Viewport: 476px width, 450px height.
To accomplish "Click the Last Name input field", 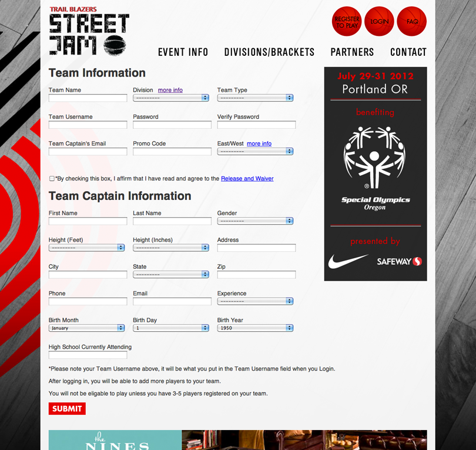I will [172, 221].
